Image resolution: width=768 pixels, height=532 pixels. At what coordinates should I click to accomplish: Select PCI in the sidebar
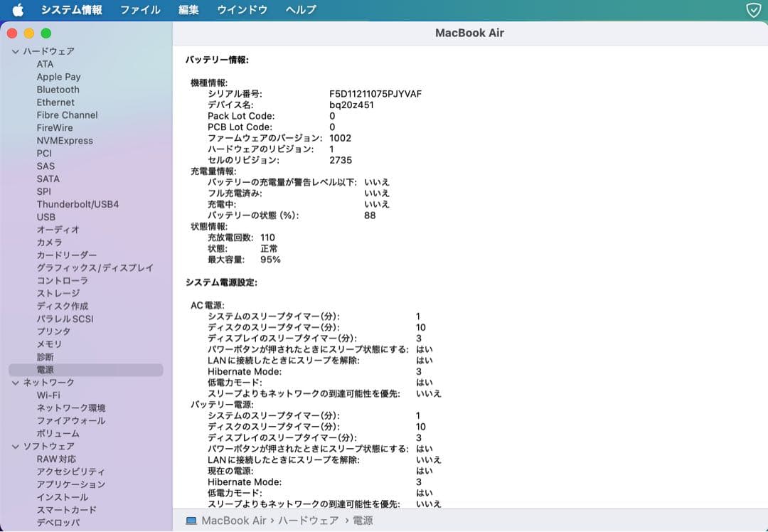[44, 154]
